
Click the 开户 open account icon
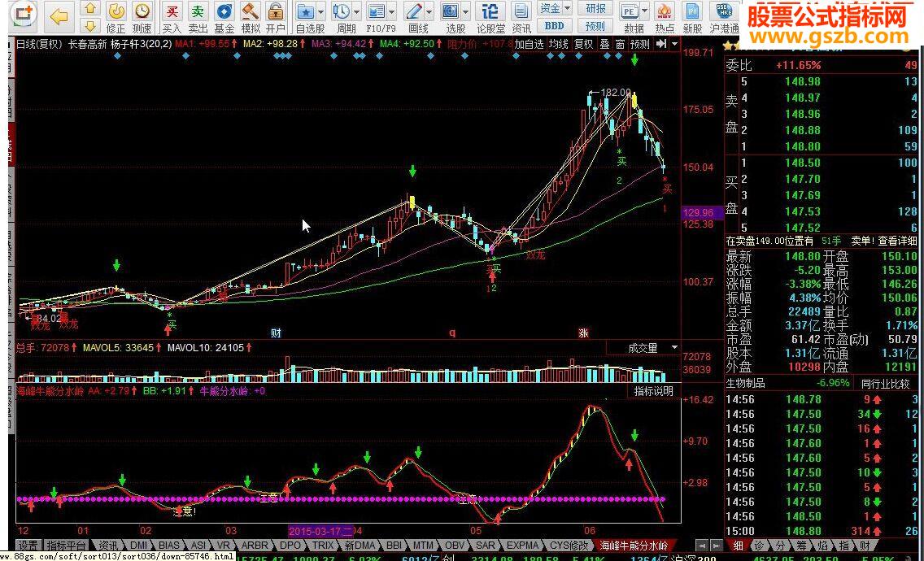coord(275,17)
